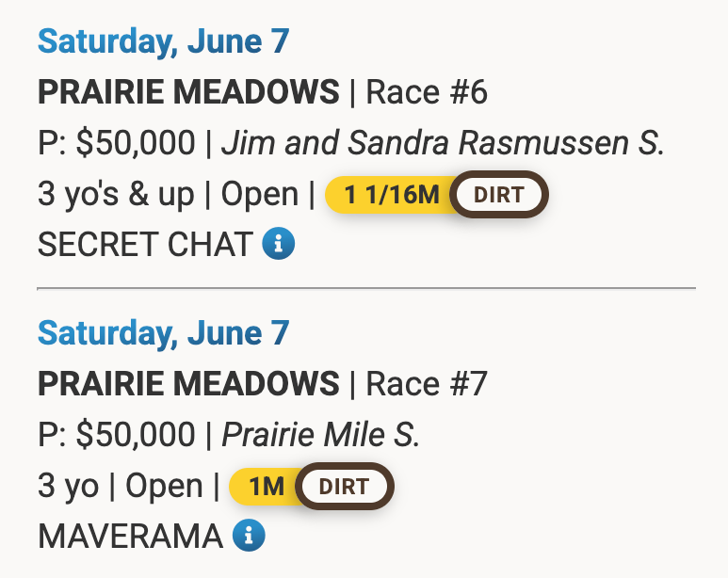Open Saturday, June 7 link above Race #6

pos(163,41)
